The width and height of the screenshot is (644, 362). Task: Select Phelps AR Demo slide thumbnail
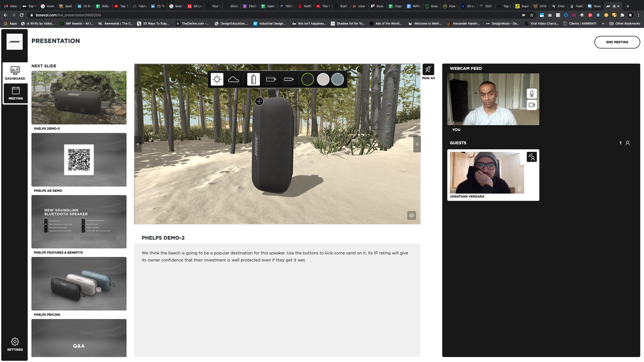[79, 160]
